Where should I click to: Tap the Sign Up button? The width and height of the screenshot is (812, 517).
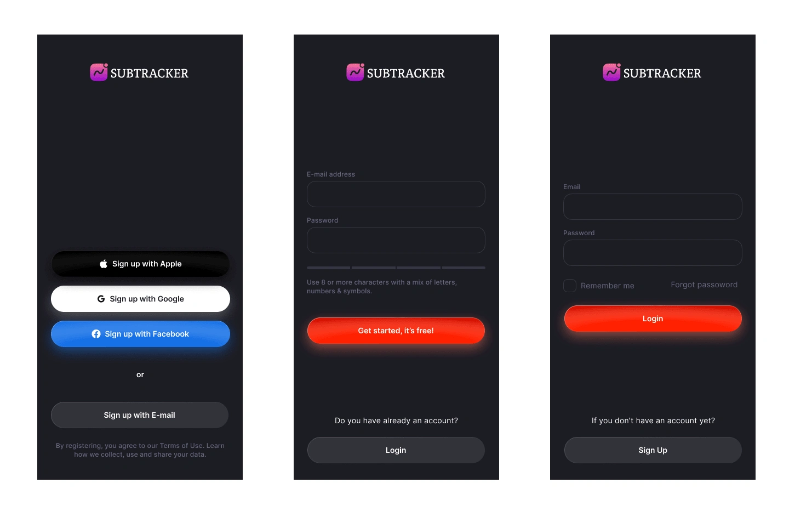(653, 450)
